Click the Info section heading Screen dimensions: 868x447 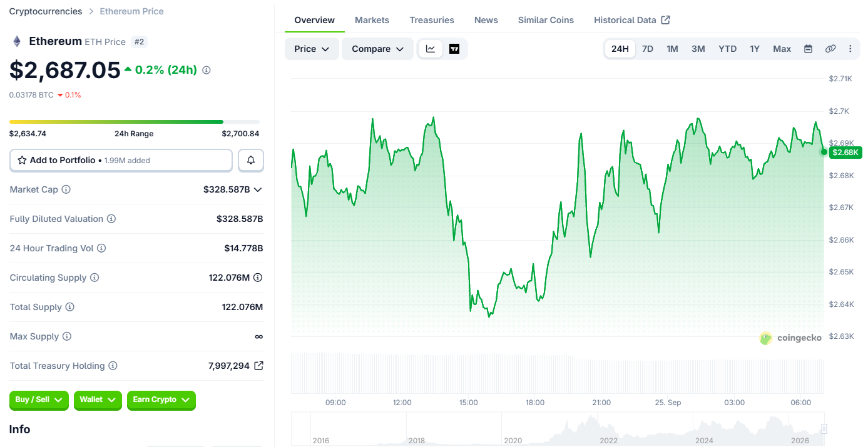click(x=19, y=429)
